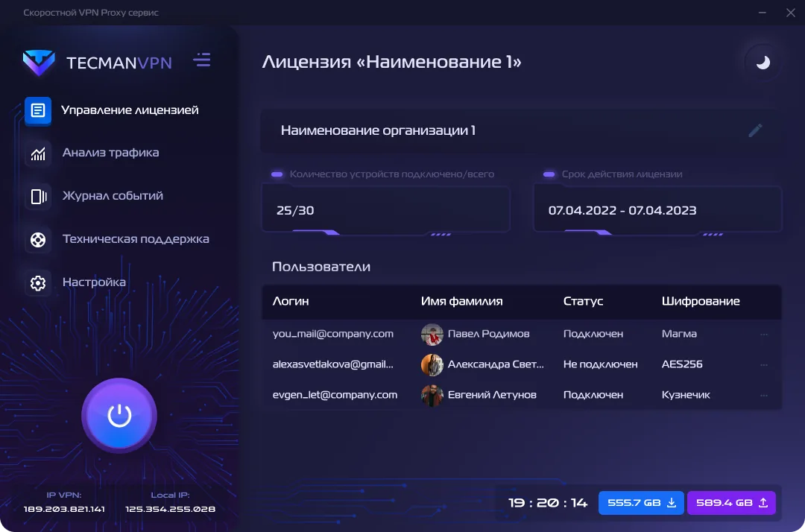Screen dimensions: 805x532
Task: Click the upload arrow icon
Action: click(763, 503)
